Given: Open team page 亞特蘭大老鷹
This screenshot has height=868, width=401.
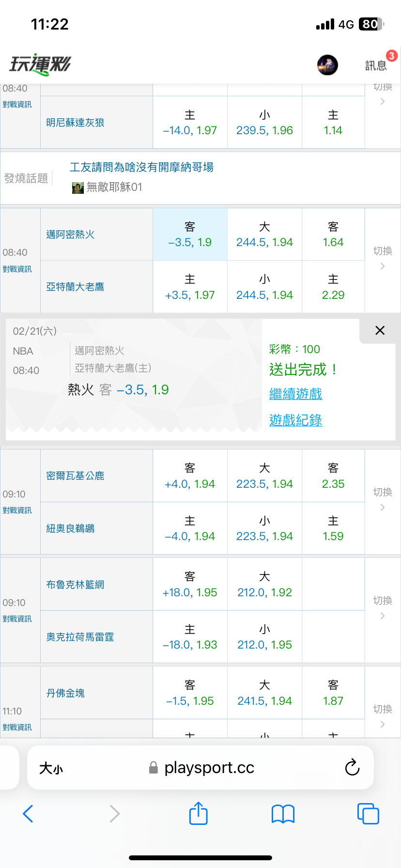Looking at the screenshot, I should (x=75, y=287).
